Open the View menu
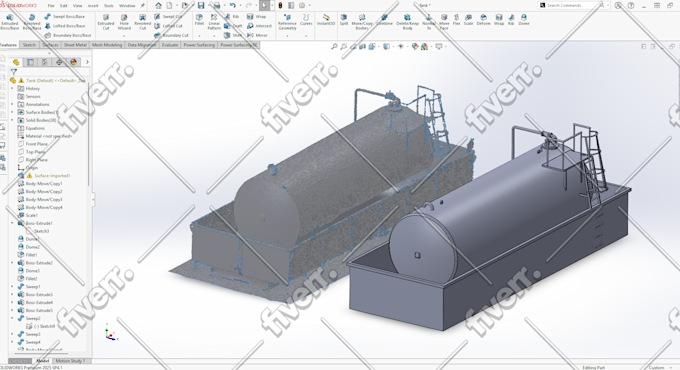The height and width of the screenshot is (370, 680). pyautogui.click(x=78, y=6)
